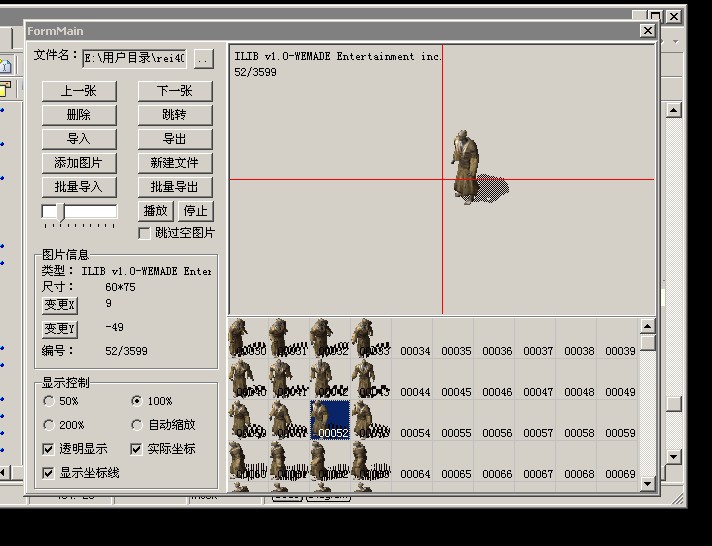
Task: Select empty slot 00067
Action: pyautogui.click(x=535, y=461)
